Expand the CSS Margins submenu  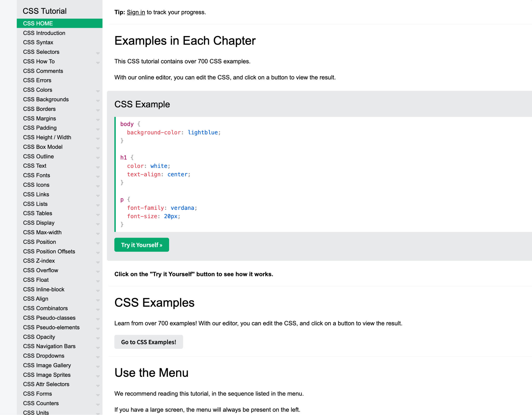98,119
